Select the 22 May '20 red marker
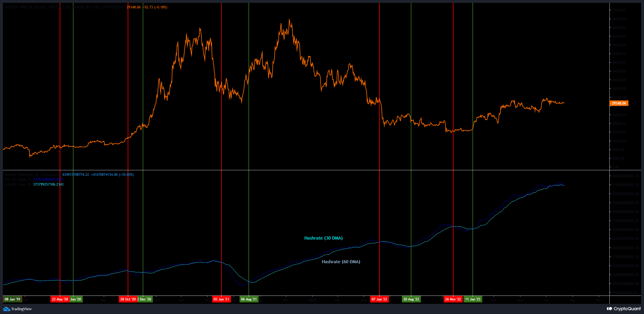The height and width of the screenshot is (314, 644). 59,299
